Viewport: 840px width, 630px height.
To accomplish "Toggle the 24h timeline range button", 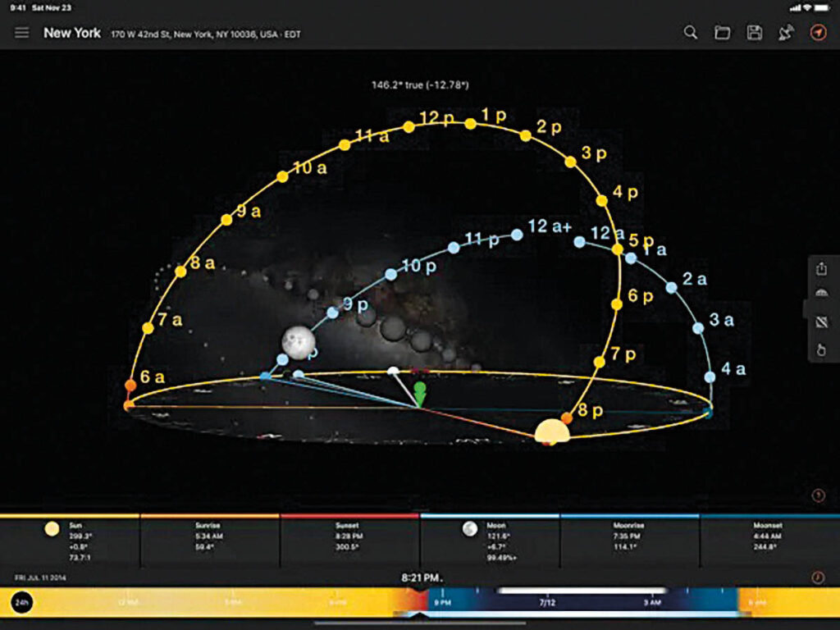I will pyautogui.click(x=22, y=603).
